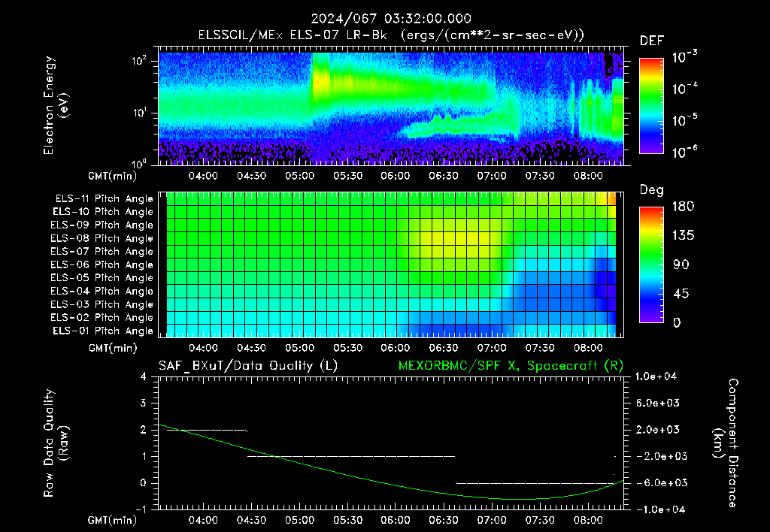The height and width of the screenshot is (532, 770).
Task: Click the 08:00 tick on the bottom plot axis
Action: coord(588,520)
